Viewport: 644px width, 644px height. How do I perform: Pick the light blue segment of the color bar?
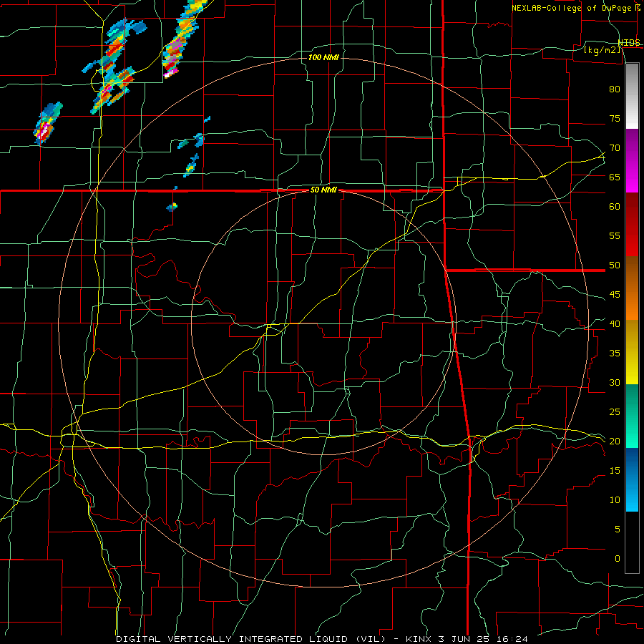pos(632,495)
